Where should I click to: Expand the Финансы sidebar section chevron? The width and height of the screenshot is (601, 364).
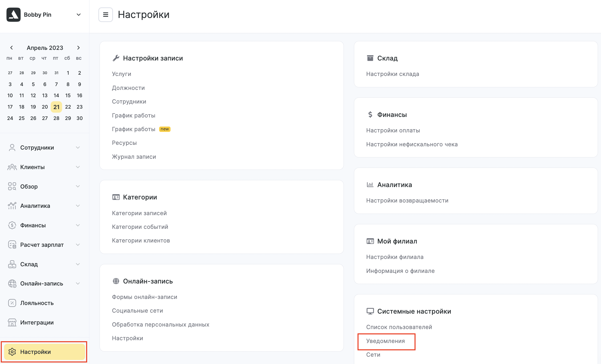[78, 225]
